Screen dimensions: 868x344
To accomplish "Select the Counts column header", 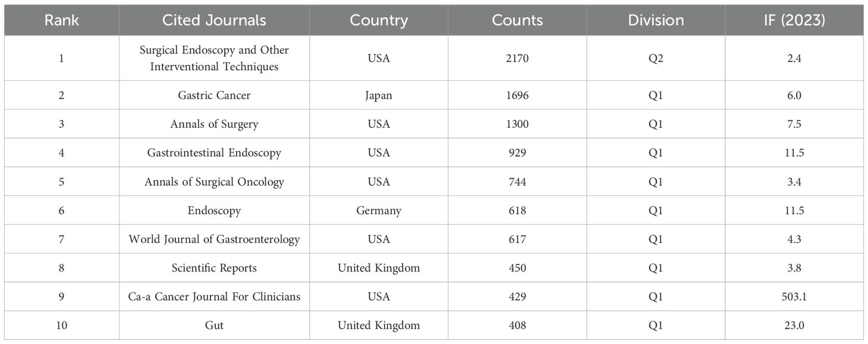I will (x=517, y=20).
